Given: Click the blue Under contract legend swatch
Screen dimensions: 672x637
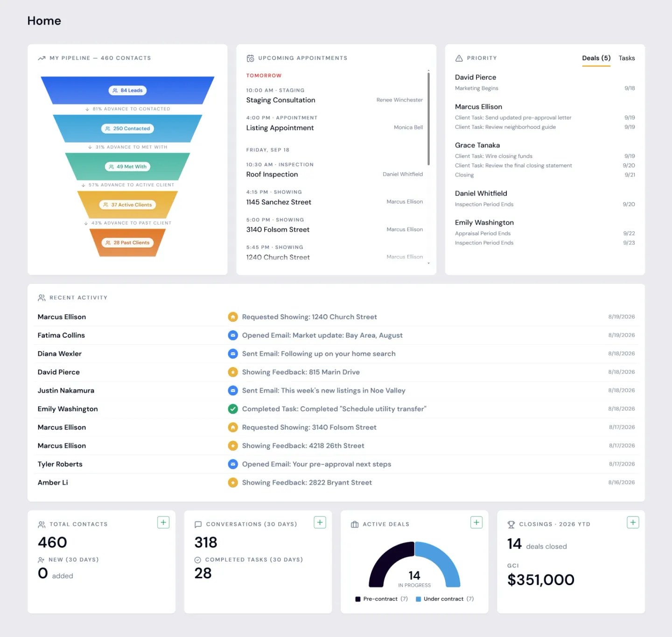Looking at the screenshot, I should [x=419, y=599].
